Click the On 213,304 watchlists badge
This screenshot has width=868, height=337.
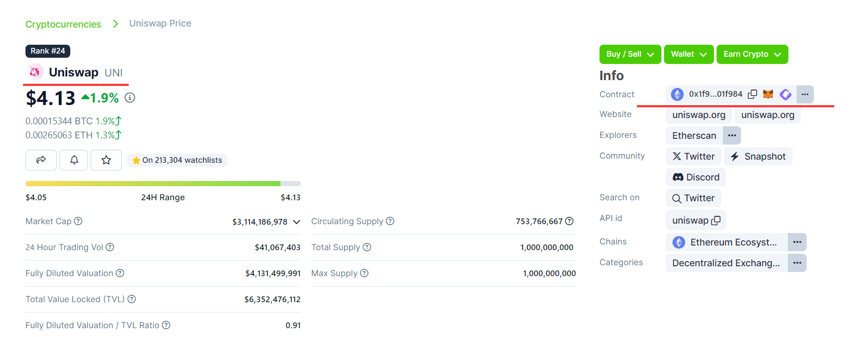click(x=177, y=160)
